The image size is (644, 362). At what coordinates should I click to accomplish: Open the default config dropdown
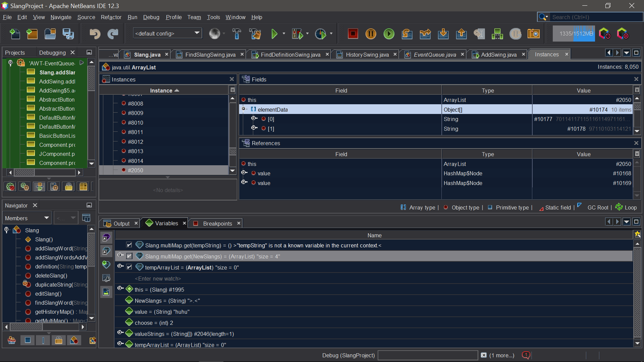coord(167,33)
